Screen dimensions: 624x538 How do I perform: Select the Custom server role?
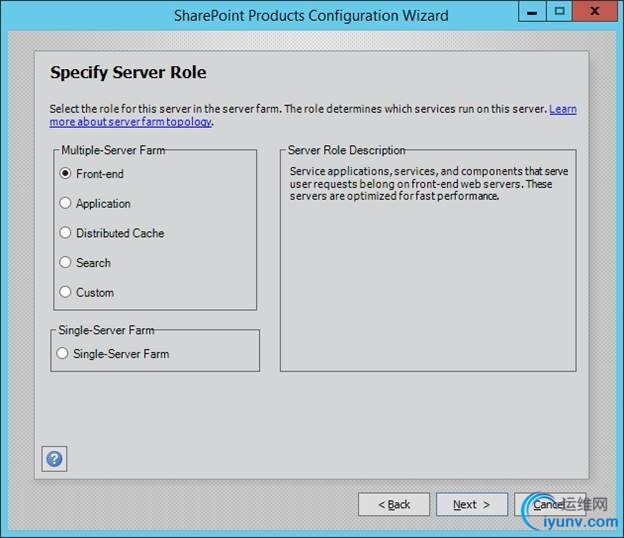(x=65, y=292)
